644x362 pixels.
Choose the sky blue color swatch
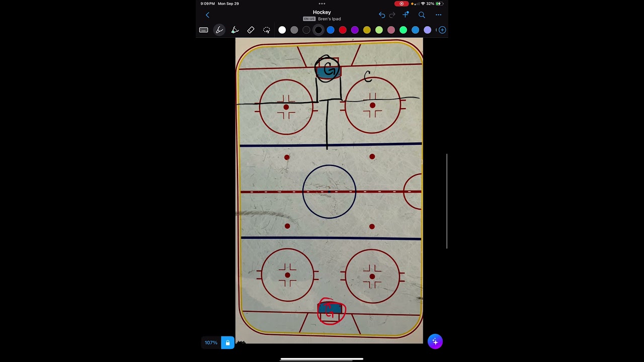tap(415, 30)
